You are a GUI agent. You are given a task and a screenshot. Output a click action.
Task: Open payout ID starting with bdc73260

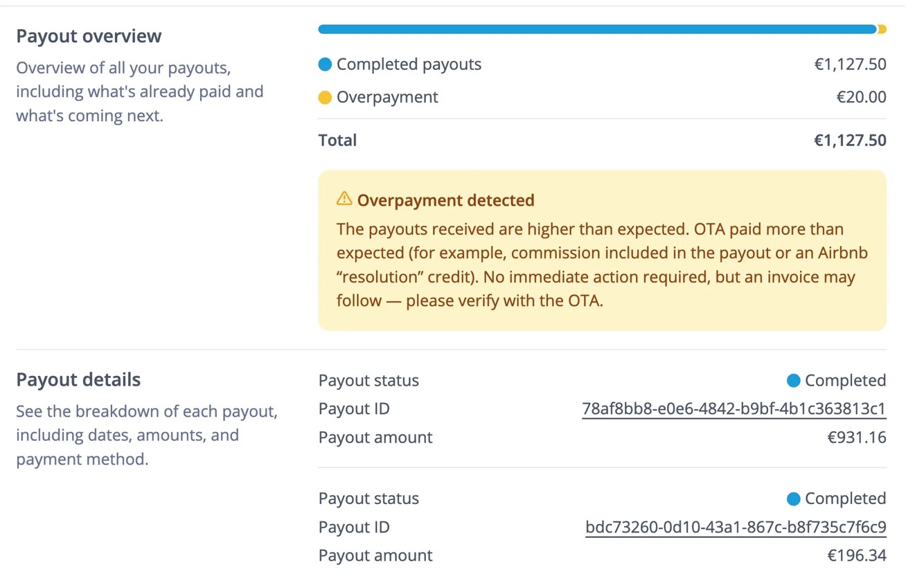pos(736,528)
